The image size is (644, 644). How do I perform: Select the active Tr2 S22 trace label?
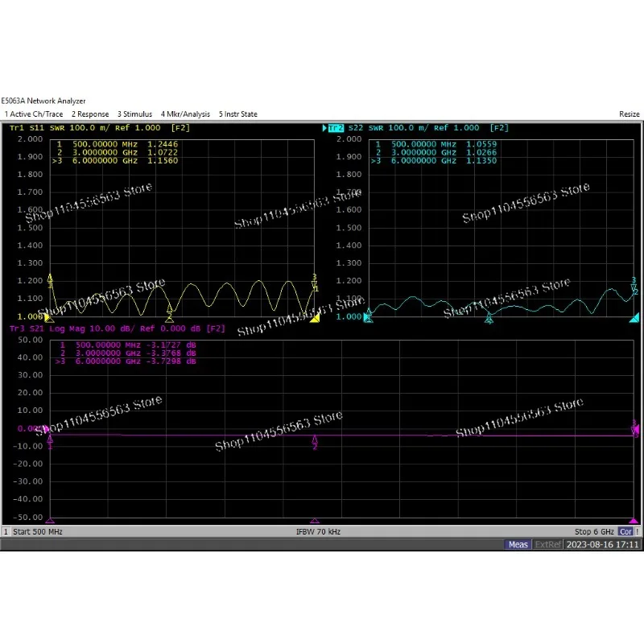click(x=336, y=128)
